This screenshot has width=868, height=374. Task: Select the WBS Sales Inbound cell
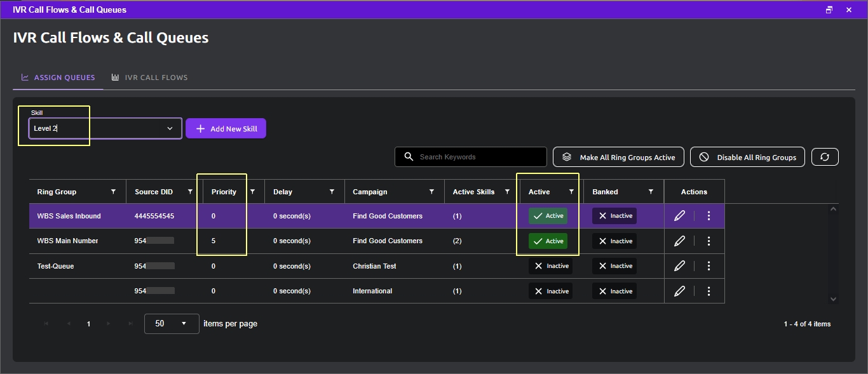click(x=78, y=216)
